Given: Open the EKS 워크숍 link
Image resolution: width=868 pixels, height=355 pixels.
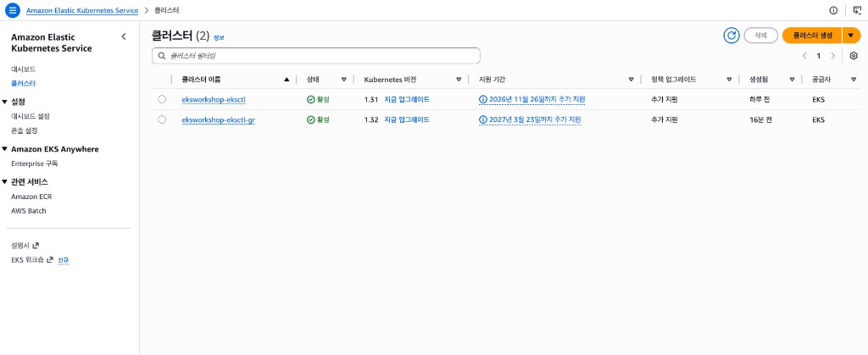Looking at the screenshot, I should (x=27, y=259).
